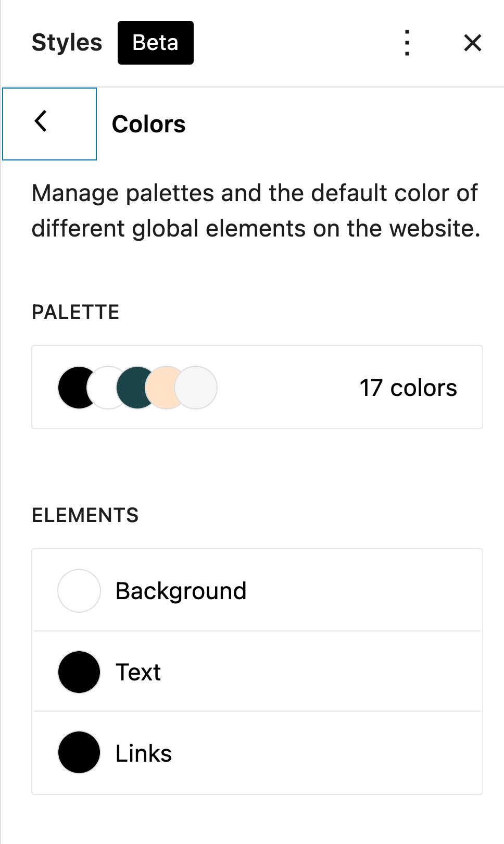Image resolution: width=504 pixels, height=844 pixels.
Task: Click the Links color indicator circle
Action: 79,753
